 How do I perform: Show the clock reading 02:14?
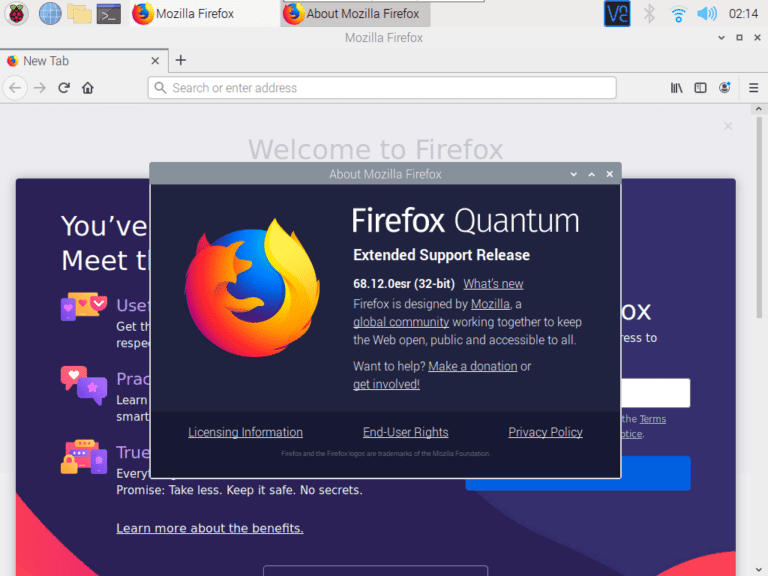click(743, 14)
